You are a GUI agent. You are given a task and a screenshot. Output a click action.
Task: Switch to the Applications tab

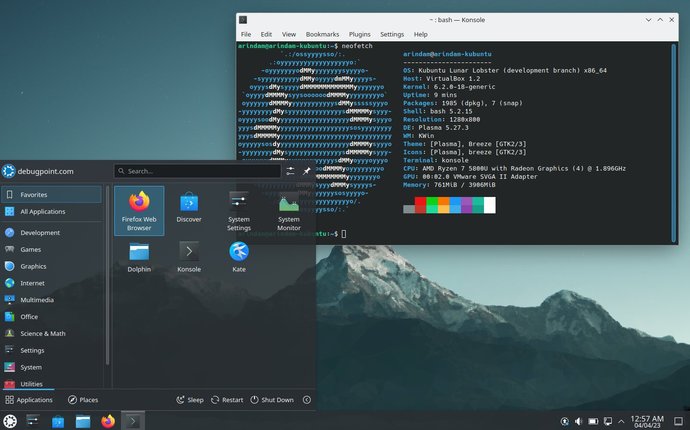click(x=29, y=400)
